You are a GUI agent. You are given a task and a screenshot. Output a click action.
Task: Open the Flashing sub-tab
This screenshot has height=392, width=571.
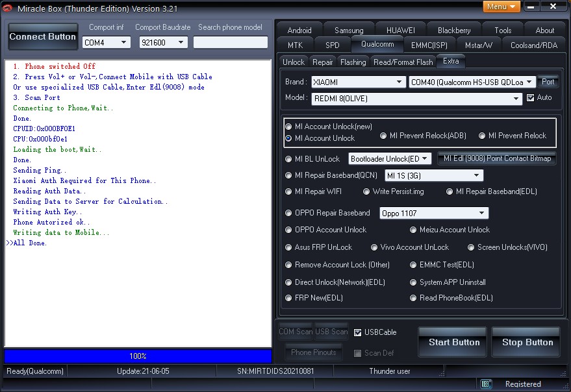click(353, 62)
